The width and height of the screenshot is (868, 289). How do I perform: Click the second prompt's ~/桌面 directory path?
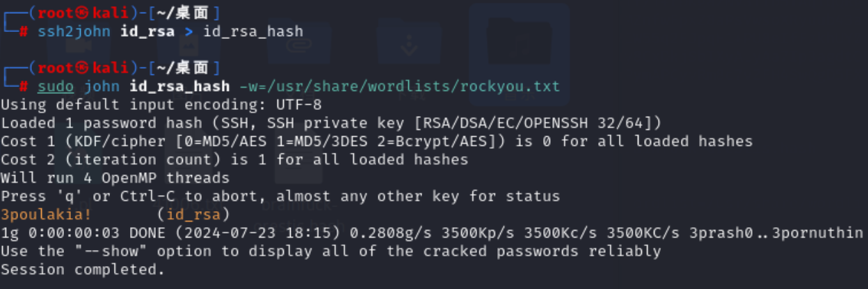pyautogui.click(x=177, y=67)
